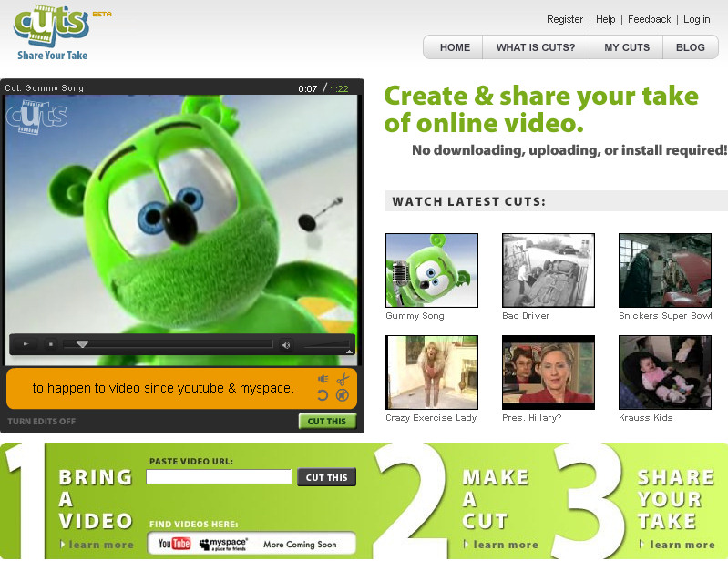Click the MySpace logo under Find Videos
Image resolution: width=728 pixels, height=561 pixels.
tap(223, 544)
